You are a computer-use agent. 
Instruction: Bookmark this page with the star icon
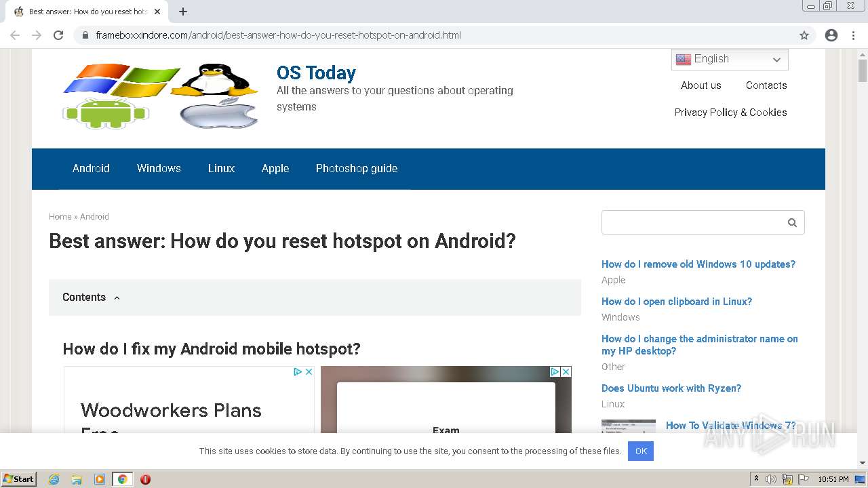point(804,35)
